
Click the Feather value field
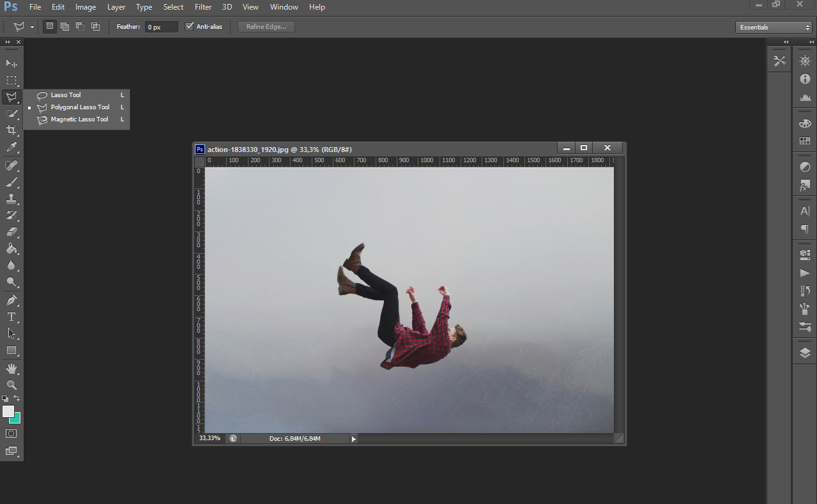point(161,27)
